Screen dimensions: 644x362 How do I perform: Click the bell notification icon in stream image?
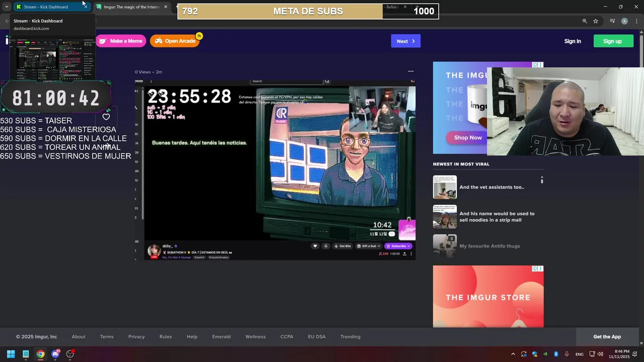(326, 246)
